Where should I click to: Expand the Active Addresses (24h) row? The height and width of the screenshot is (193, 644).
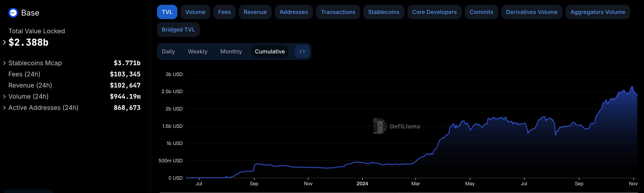point(4,108)
